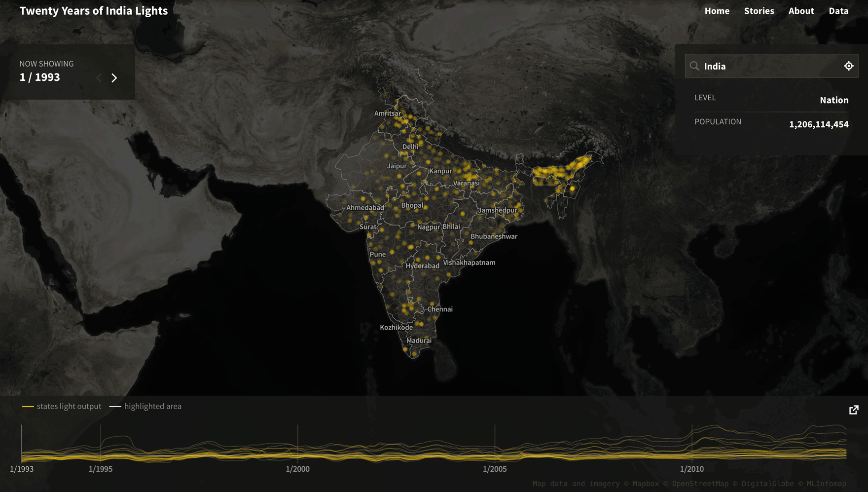Click the Twenty Years of India Lights title

[x=94, y=11]
